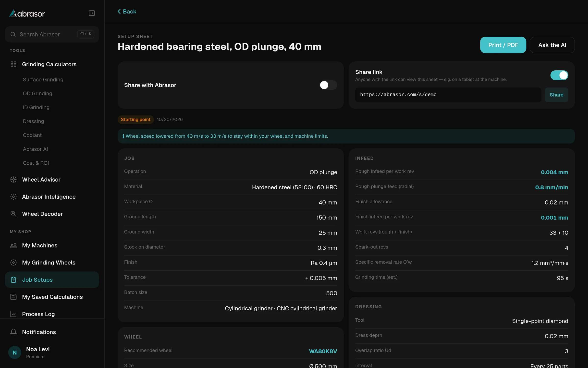Screen dimensions: 588x368
Task: Click the 0.8 mm/min plunge feed value
Action: (x=551, y=187)
